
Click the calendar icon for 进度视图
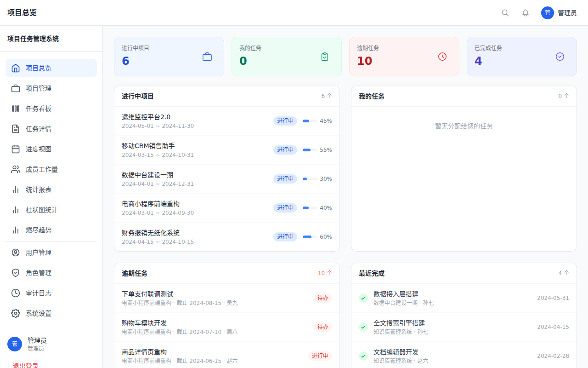(x=16, y=149)
